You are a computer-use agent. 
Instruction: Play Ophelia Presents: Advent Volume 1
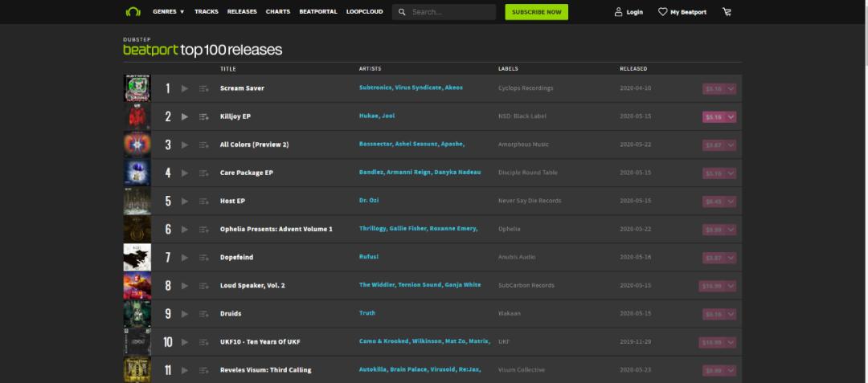coord(185,230)
